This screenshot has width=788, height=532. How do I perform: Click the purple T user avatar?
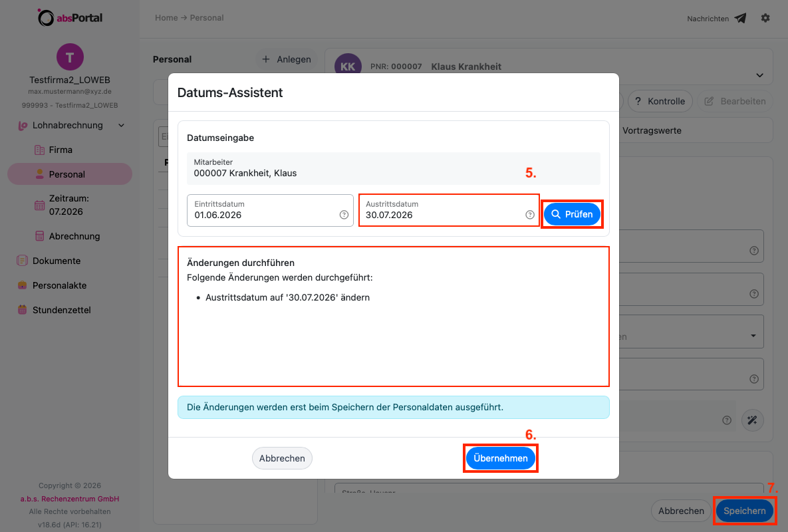click(x=70, y=57)
